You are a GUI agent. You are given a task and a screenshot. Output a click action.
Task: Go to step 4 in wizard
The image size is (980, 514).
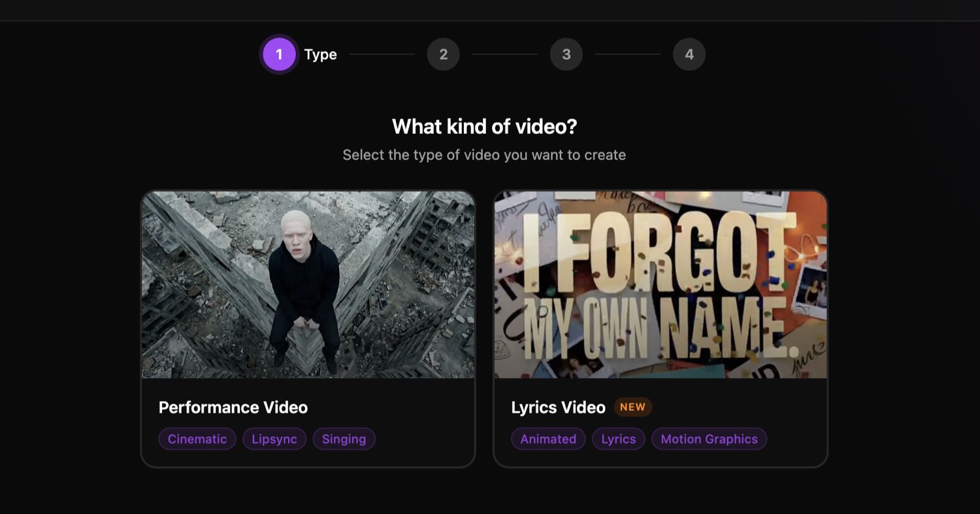689,54
